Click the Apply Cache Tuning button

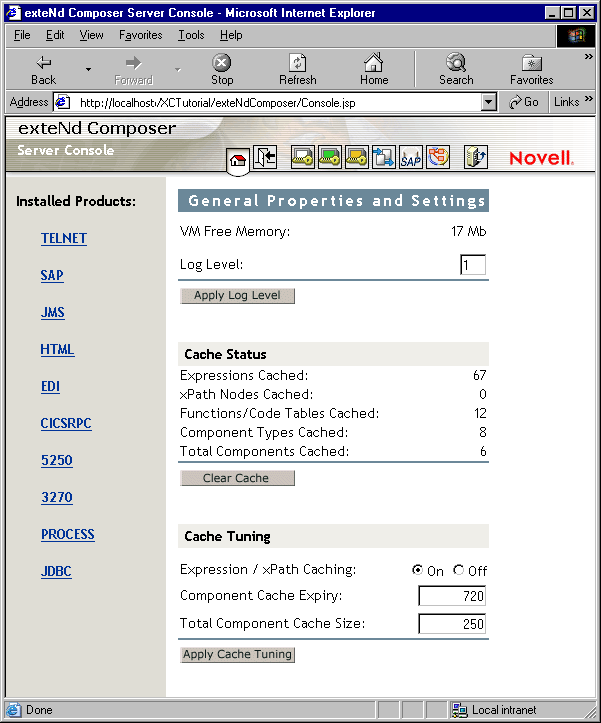[x=237, y=654]
